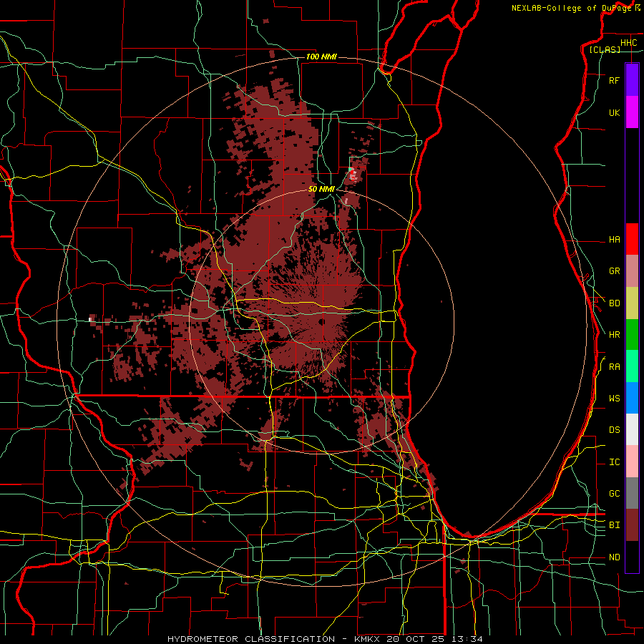Click the BD yellow legend swatch
Image resolution: width=644 pixels, height=644 pixels.
point(632,303)
